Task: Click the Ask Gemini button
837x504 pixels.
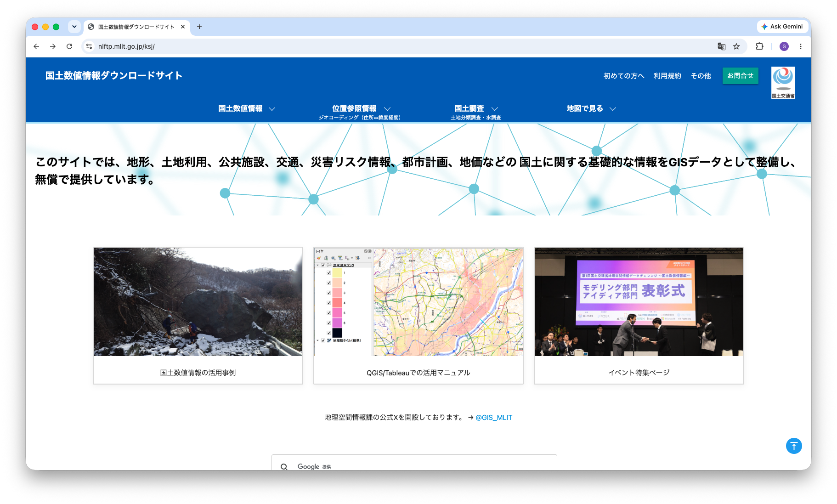Action: [782, 27]
